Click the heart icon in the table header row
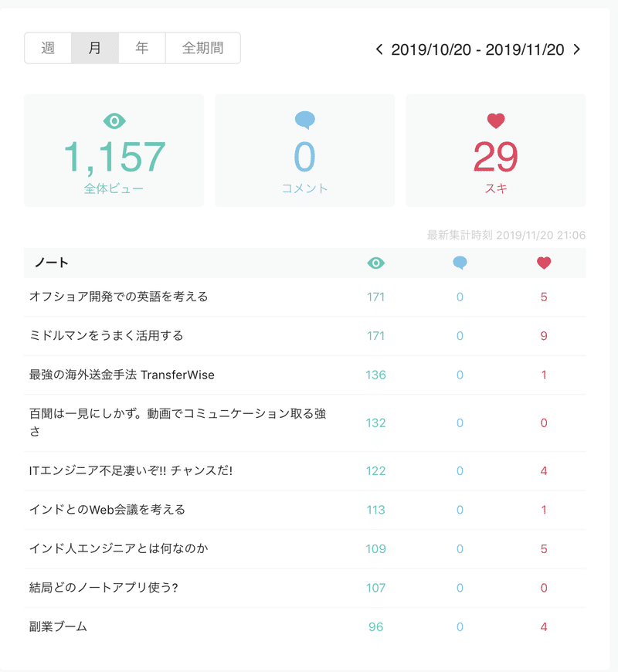The image size is (618, 672). pos(544,263)
